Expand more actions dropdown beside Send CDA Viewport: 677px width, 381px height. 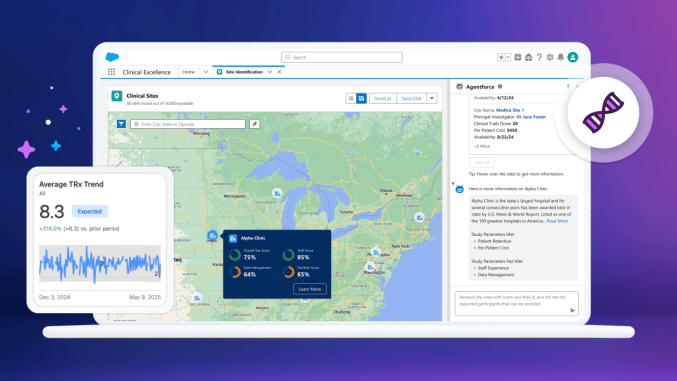pyautogui.click(x=432, y=98)
